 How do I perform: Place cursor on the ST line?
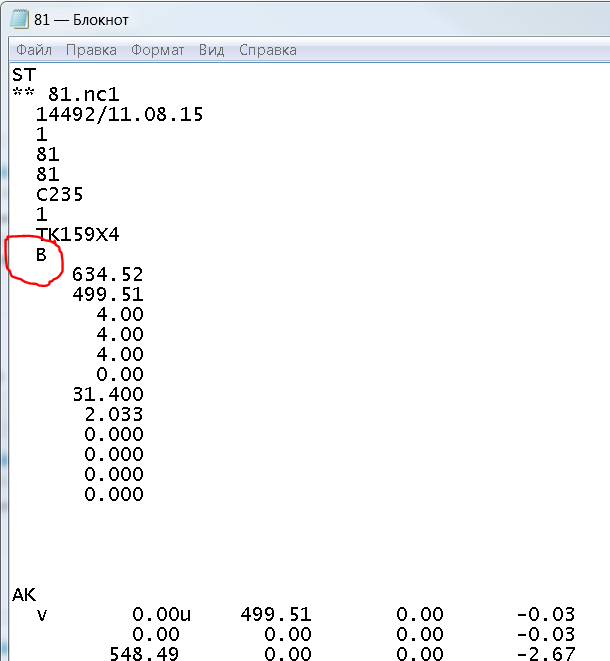[24, 74]
